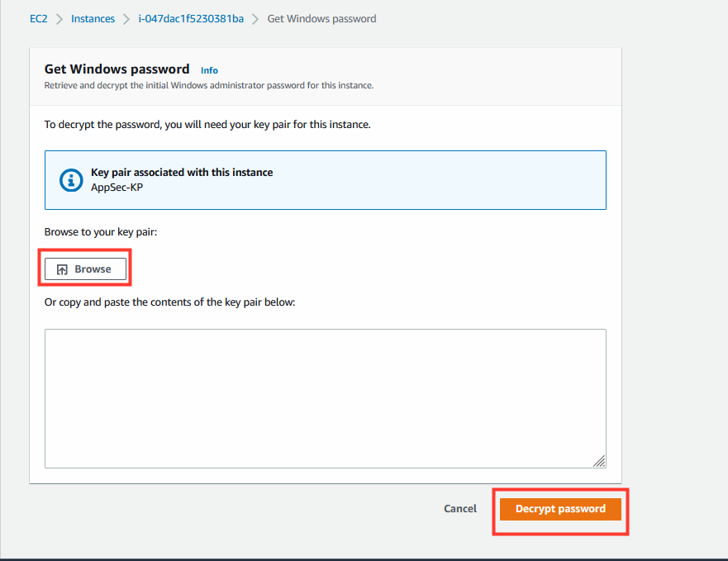This screenshot has height=561, width=728.
Task: Click 'Key pair associated with this instance' title
Action: (x=182, y=173)
